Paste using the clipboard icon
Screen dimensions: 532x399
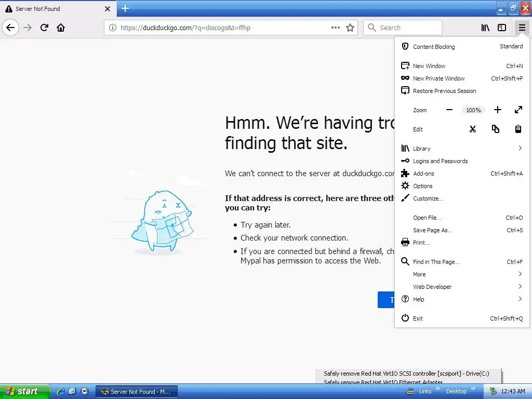(518, 129)
